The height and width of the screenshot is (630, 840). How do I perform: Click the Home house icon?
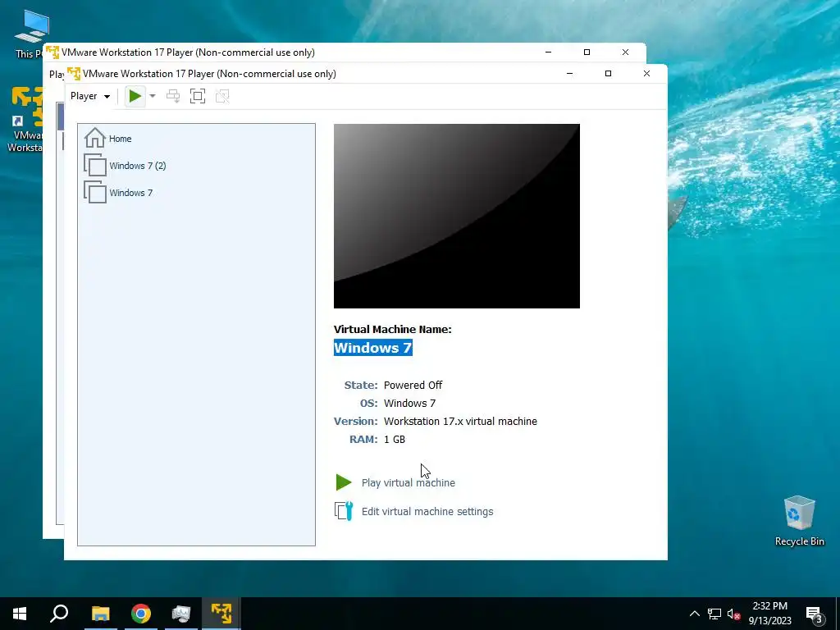(95, 138)
